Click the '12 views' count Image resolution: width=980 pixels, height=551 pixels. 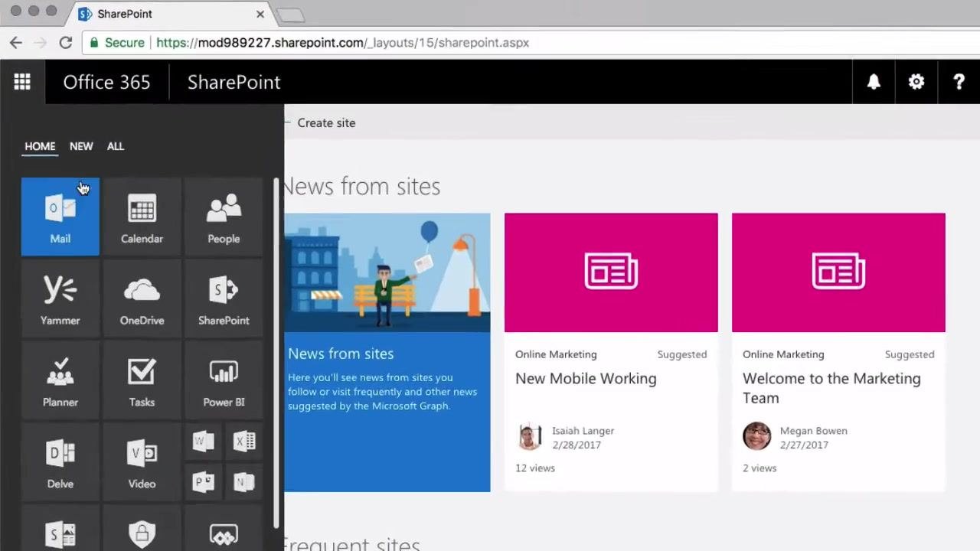tap(535, 468)
